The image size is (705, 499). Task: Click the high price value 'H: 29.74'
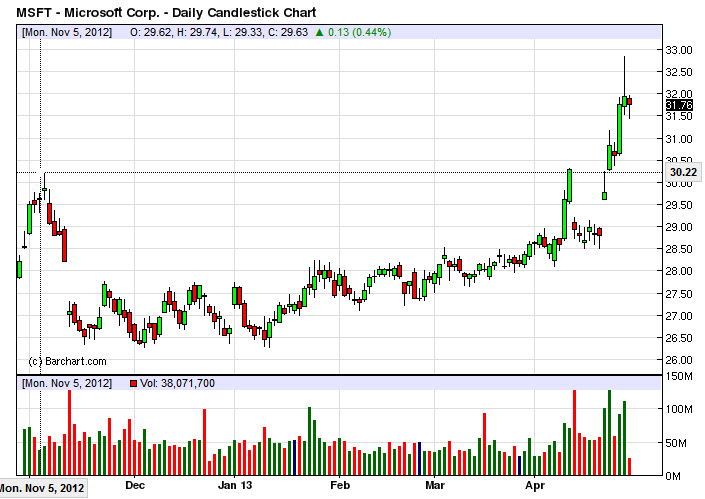click(x=196, y=32)
